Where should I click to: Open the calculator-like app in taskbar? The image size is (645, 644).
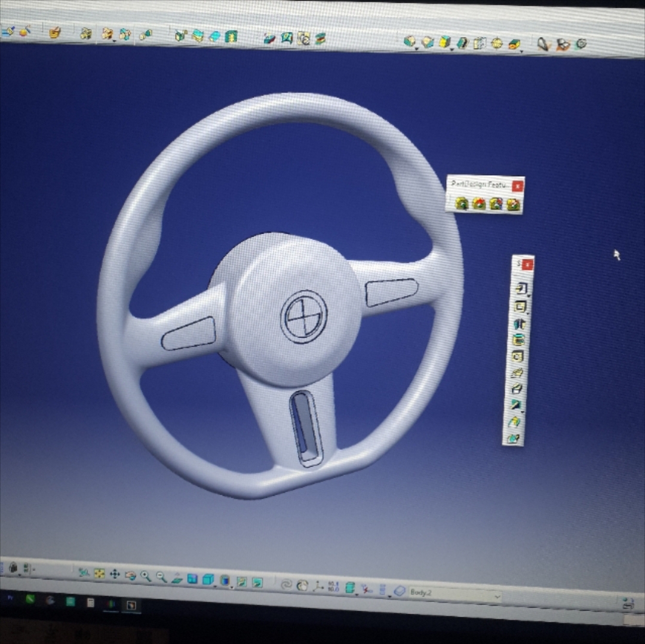(x=91, y=602)
